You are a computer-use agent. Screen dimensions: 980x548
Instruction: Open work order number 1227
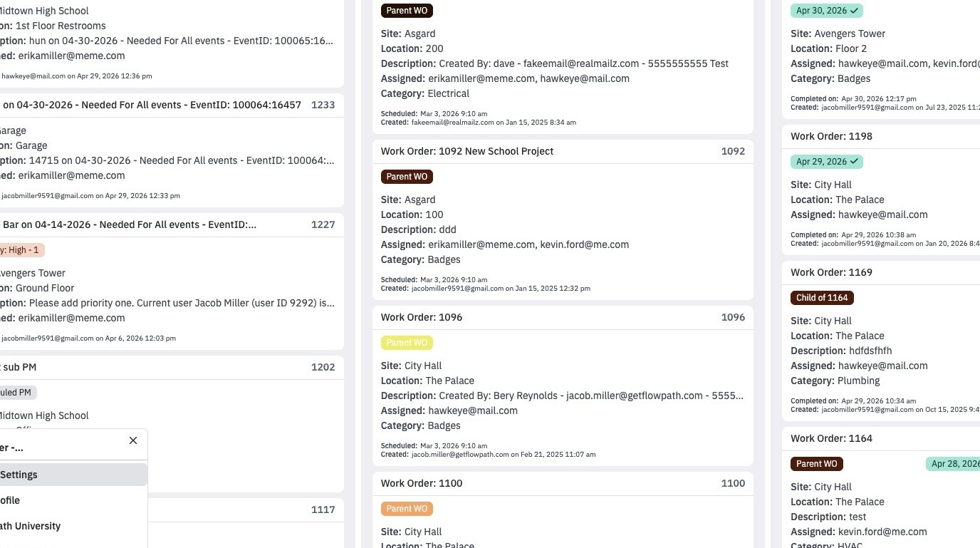pos(323,224)
